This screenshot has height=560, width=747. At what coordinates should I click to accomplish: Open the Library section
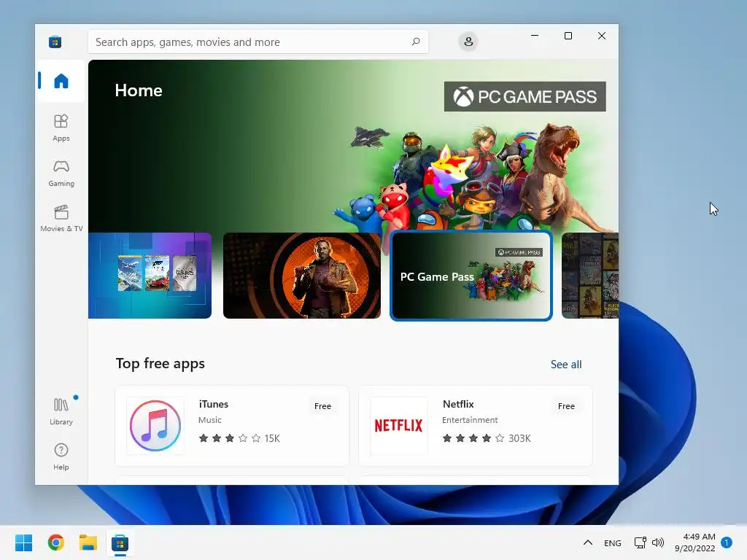tap(61, 411)
